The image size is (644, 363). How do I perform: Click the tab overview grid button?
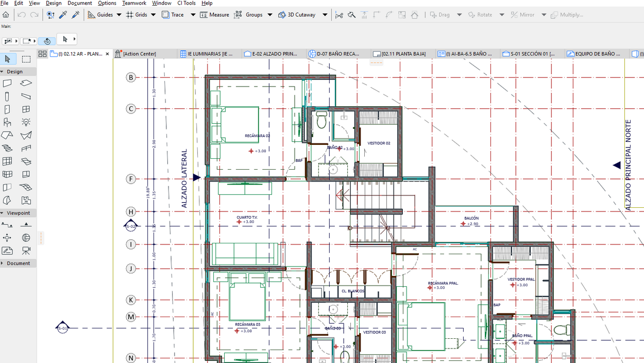pos(42,54)
